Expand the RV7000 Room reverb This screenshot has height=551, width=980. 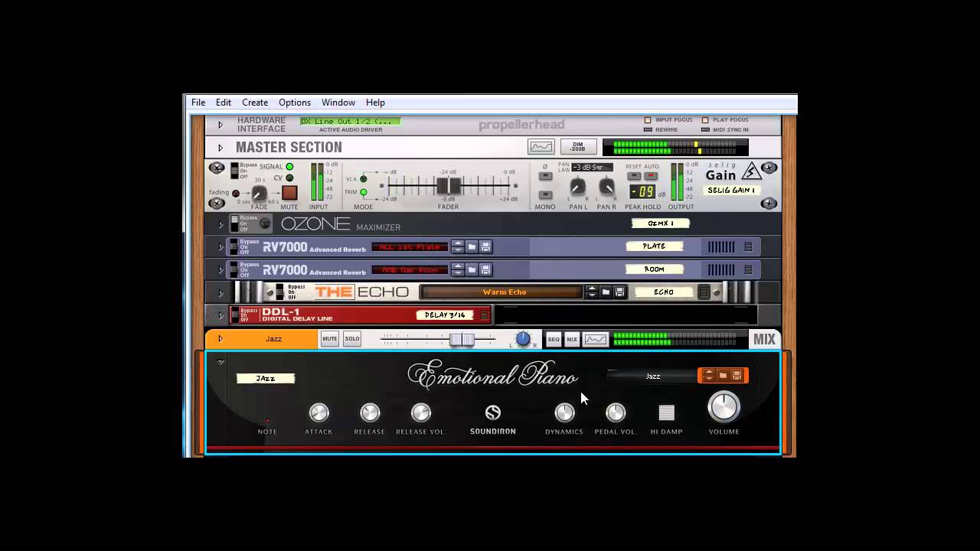220,269
